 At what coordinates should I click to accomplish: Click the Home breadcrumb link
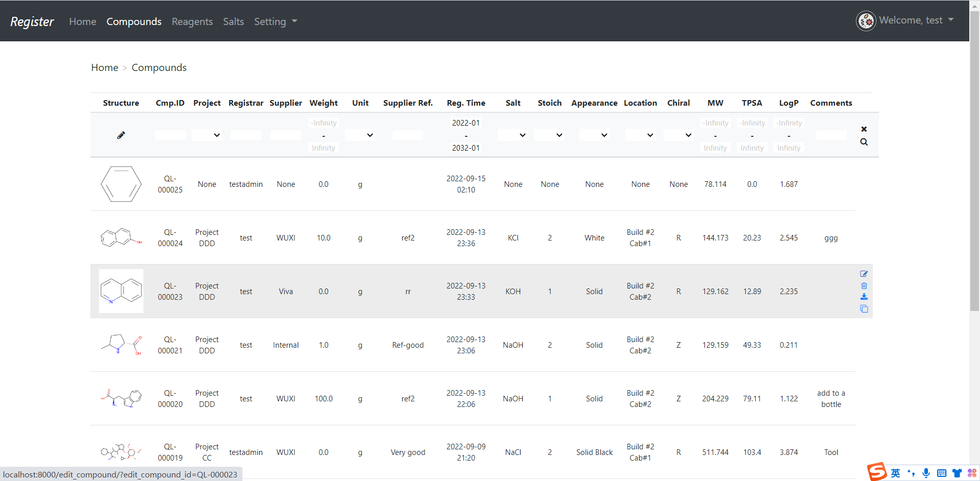[105, 67]
